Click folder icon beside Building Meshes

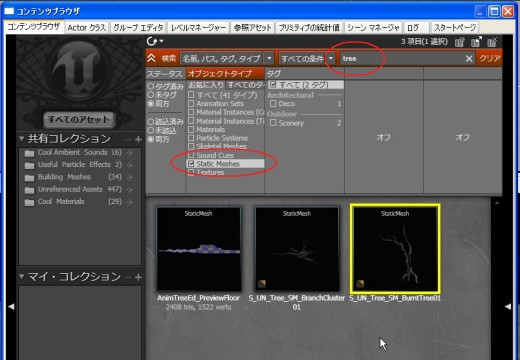tap(29, 178)
